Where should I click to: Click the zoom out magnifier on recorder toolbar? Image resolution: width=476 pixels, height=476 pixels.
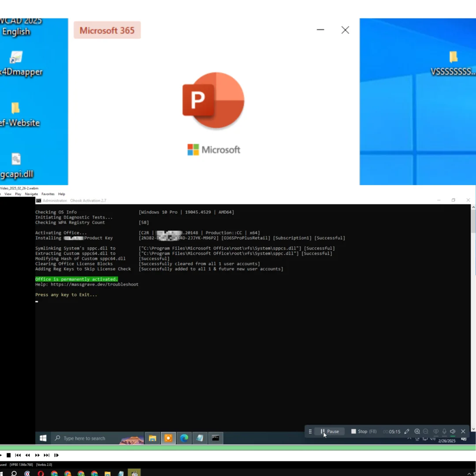click(426, 431)
